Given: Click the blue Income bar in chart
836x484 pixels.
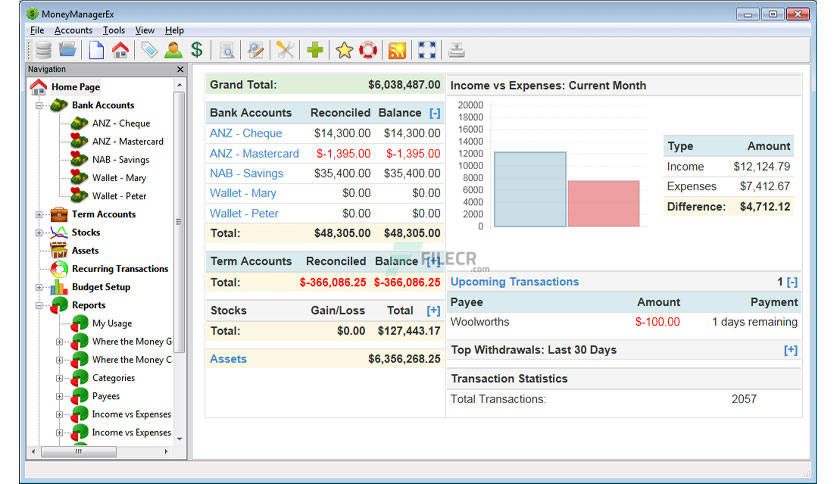Looking at the screenshot, I should coord(530,189).
